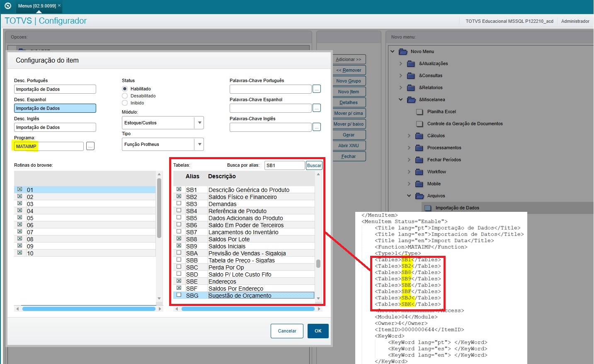Open the Programa lookup ellipsis button
The image size is (594, 364).
[x=90, y=146]
